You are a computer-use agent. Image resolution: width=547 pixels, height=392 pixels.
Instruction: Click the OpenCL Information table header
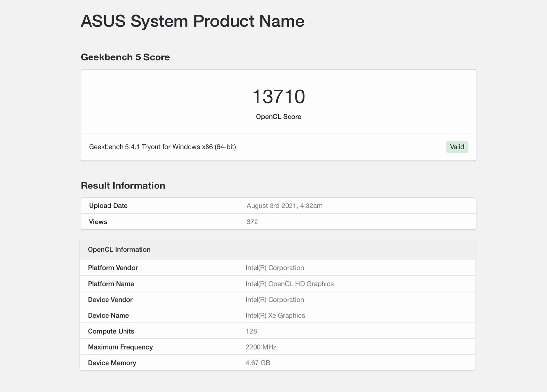pos(119,250)
